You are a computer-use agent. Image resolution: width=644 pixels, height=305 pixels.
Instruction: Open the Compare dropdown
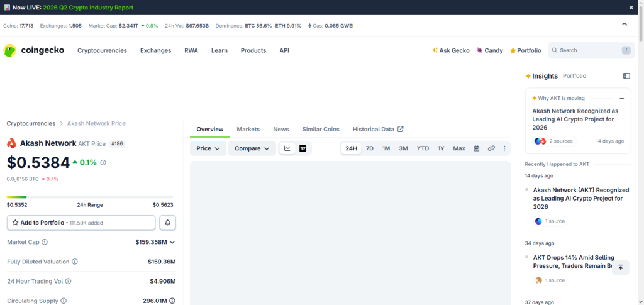tap(252, 148)
